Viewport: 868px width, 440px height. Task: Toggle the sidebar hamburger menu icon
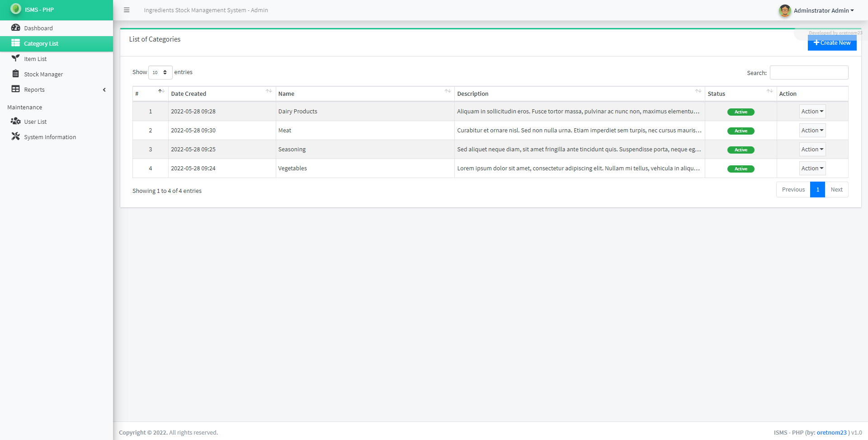click(x=127, y=10)
